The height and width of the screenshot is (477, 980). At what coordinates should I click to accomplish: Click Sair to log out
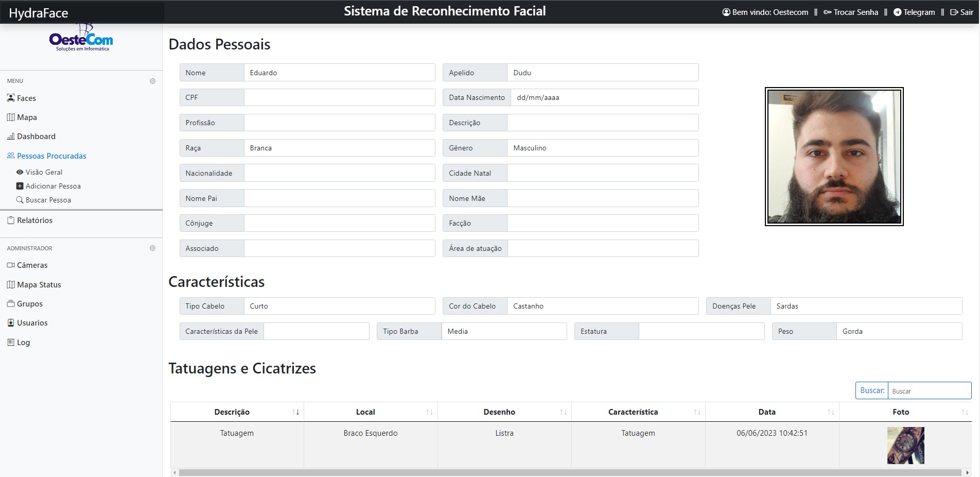[x=967, y=12]
